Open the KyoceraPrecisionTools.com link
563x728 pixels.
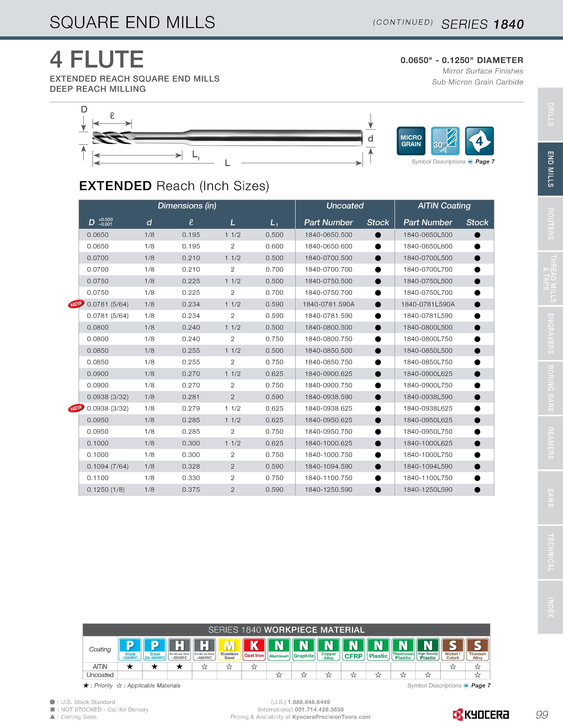point(331,717)
